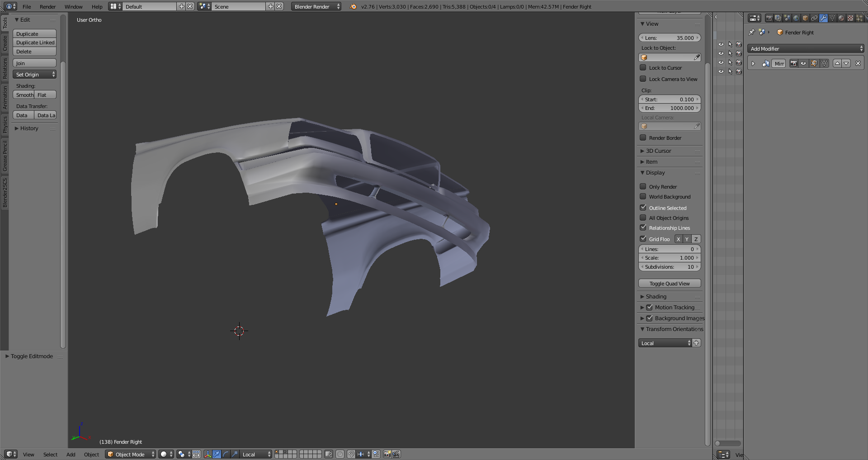This screenshot has height=460, width=868.
Task: Open the Render menu
Action: tap(47, 7)
